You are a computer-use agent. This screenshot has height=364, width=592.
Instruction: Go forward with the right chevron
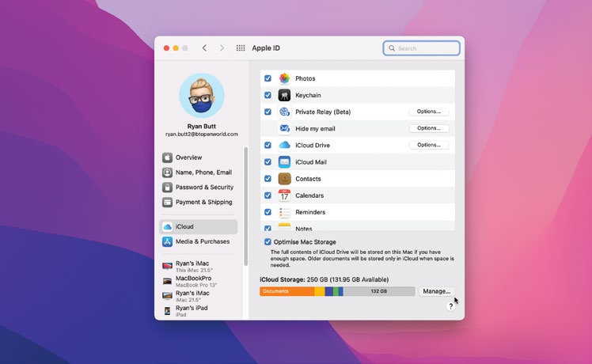pos(222,48)
